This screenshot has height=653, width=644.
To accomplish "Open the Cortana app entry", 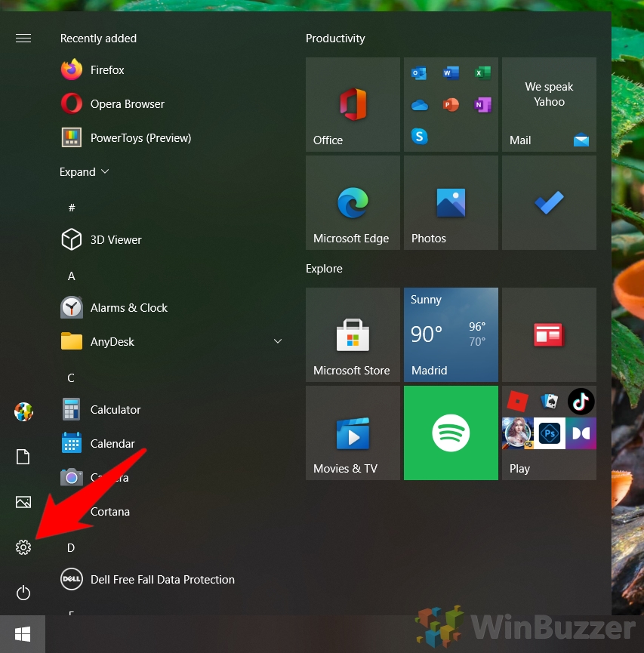I will (x=110, y=511).
